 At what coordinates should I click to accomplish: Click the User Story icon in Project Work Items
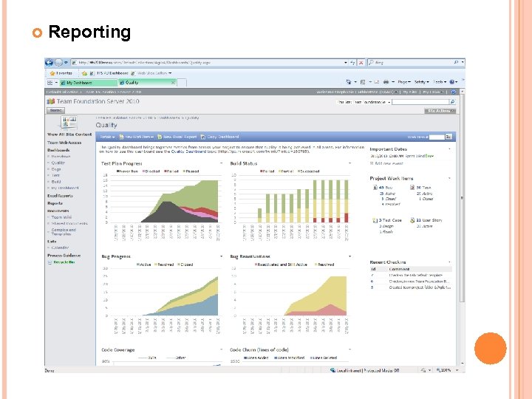[412, 220]
